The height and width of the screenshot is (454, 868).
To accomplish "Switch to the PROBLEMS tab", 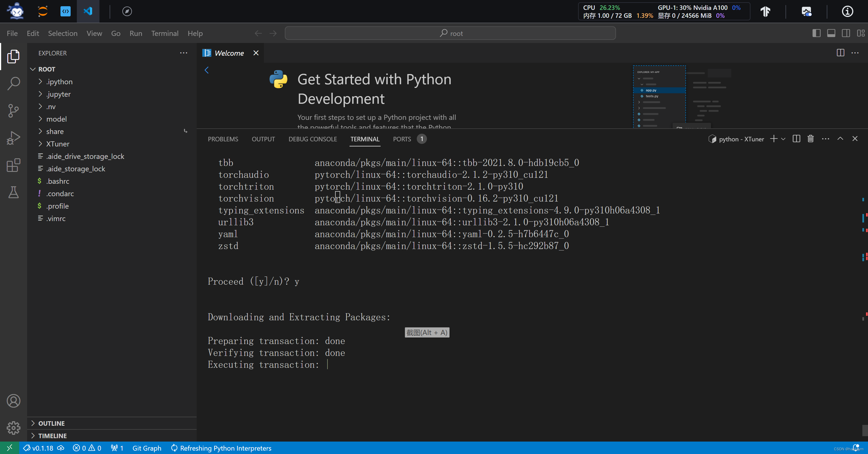I will pos(223,139).
